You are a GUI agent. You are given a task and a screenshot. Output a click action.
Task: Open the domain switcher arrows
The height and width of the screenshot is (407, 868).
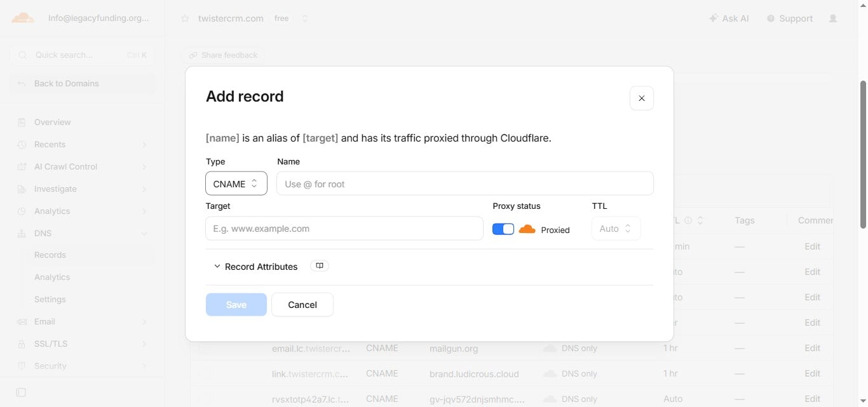[305, 18]
